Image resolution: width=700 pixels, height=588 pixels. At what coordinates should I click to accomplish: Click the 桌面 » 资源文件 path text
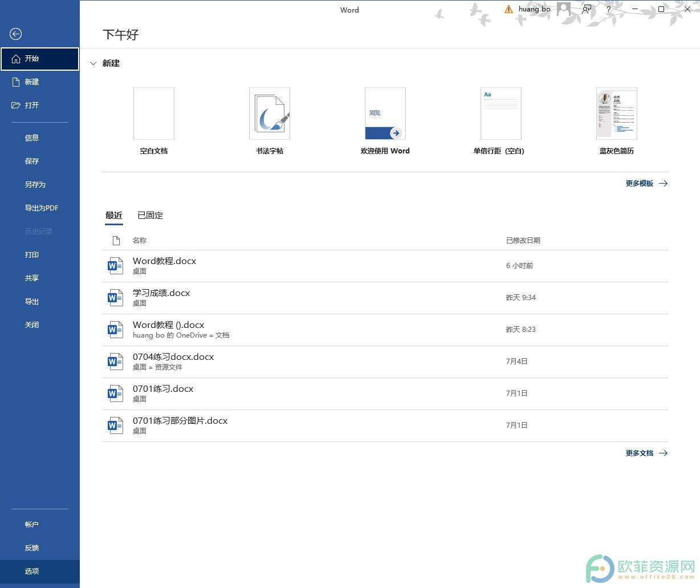point(157,367)
